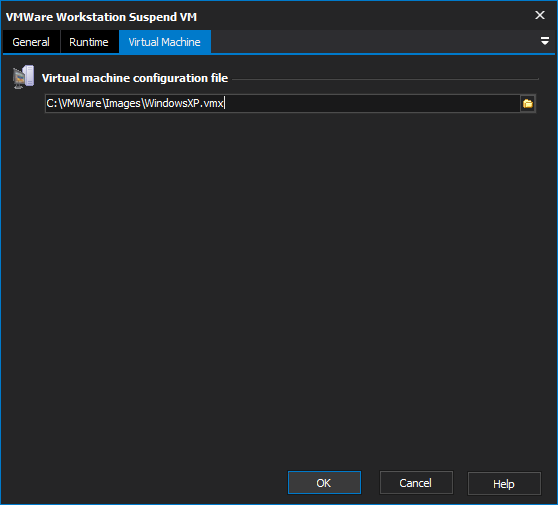Open the tab list menu icon
The height and width of the screenshot is (505, 558).
click(x=544, y=41)
